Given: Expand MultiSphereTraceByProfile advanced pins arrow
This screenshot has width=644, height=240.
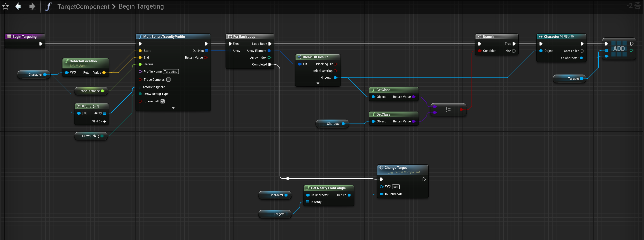Looking at the screenshot, I should pyautogui.click(x=173, y=108).
